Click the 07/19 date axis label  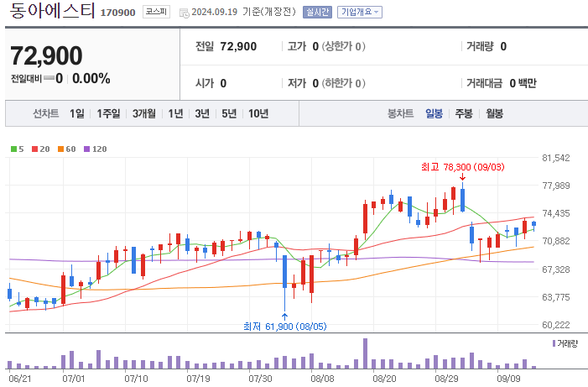point(198,379)
